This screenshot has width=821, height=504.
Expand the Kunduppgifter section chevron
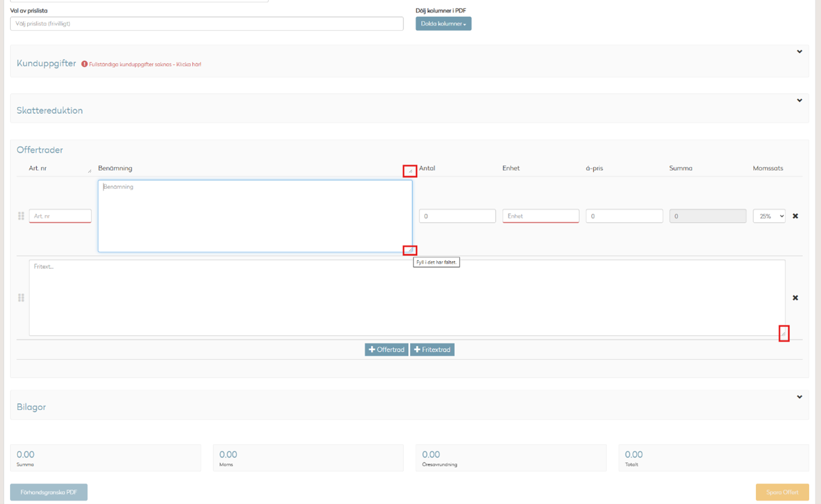799,52
